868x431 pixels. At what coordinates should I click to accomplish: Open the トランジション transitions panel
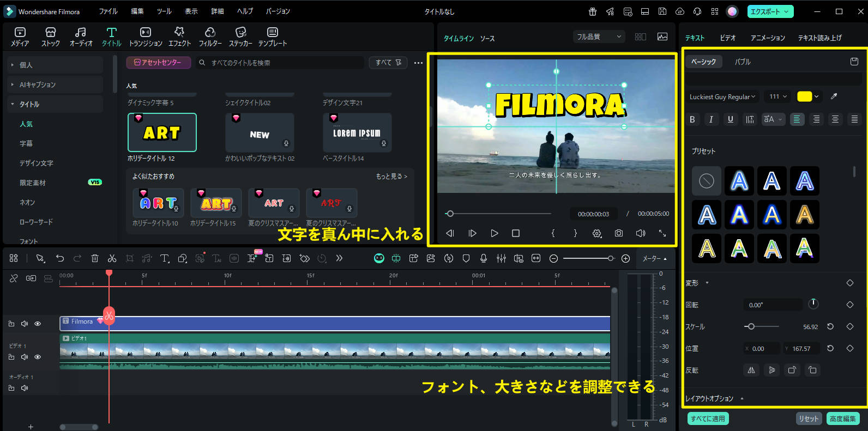point(146,37)
